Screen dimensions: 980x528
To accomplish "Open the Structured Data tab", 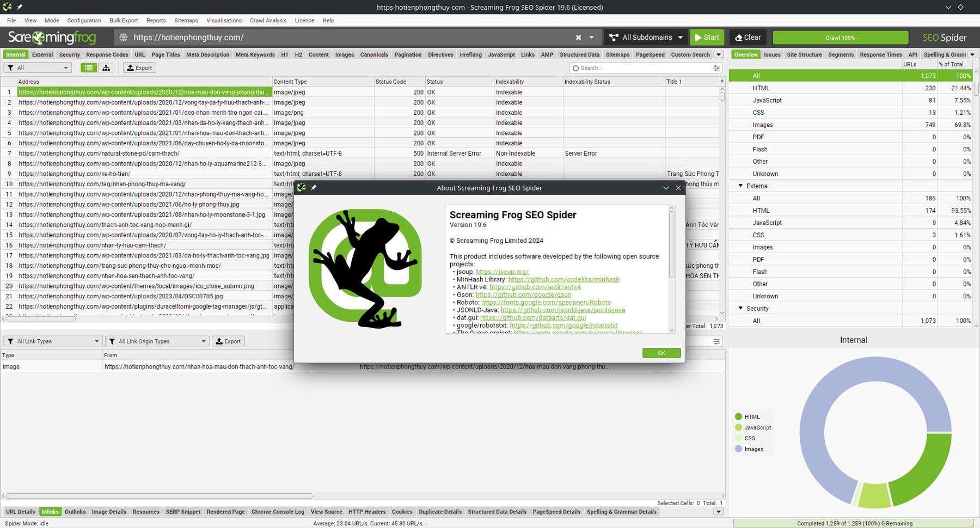I will 579,54.
